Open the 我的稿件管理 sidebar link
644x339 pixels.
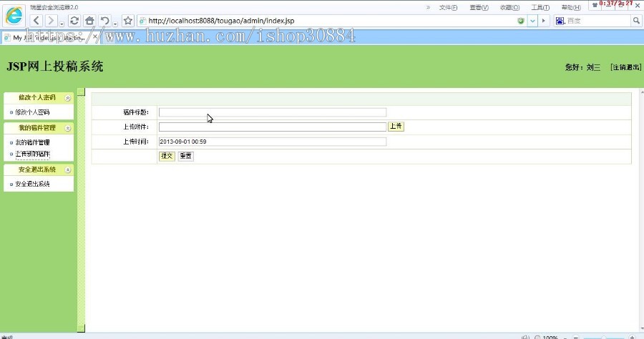click(x=32, y=142)
